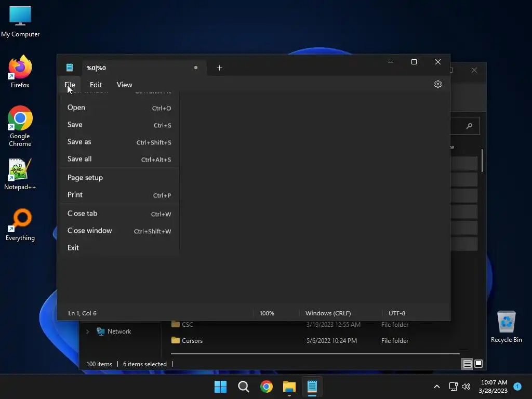Screen dimensions: 532x399
Task: Click Notepad icon in taskbar
Action: tap(312, 387)
